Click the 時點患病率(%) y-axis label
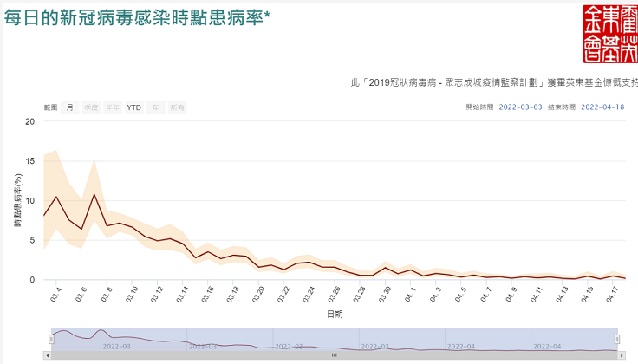 [x=18, y=200]
